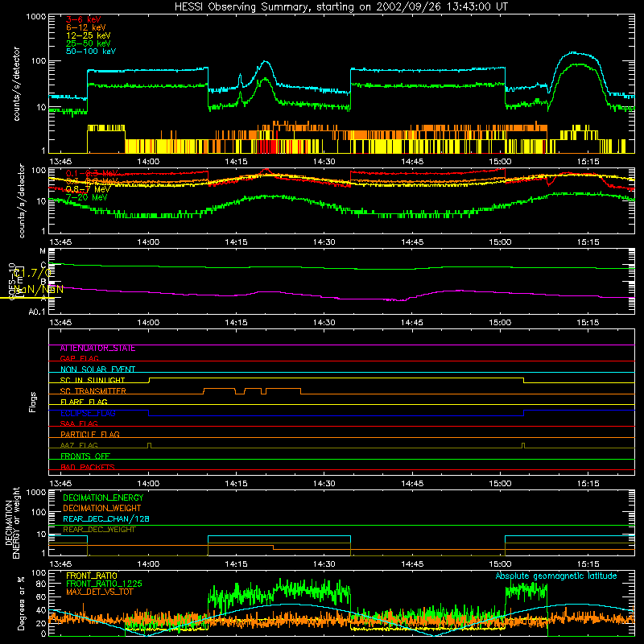The width and height of the screenshot is (644, 644).
Task: Select the FRONT_RATIO_1225 legend label
Action: (104, 584)
